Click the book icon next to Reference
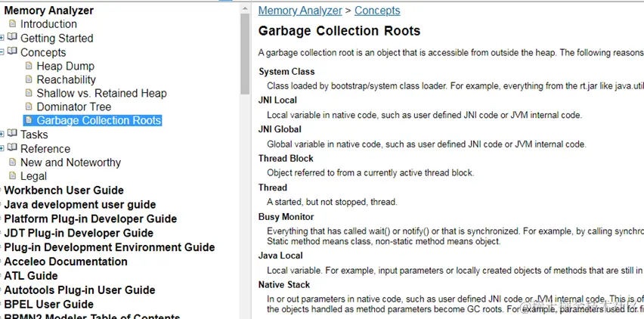Image resolution: width=644 pixels, height=319 pixels. 12,148
